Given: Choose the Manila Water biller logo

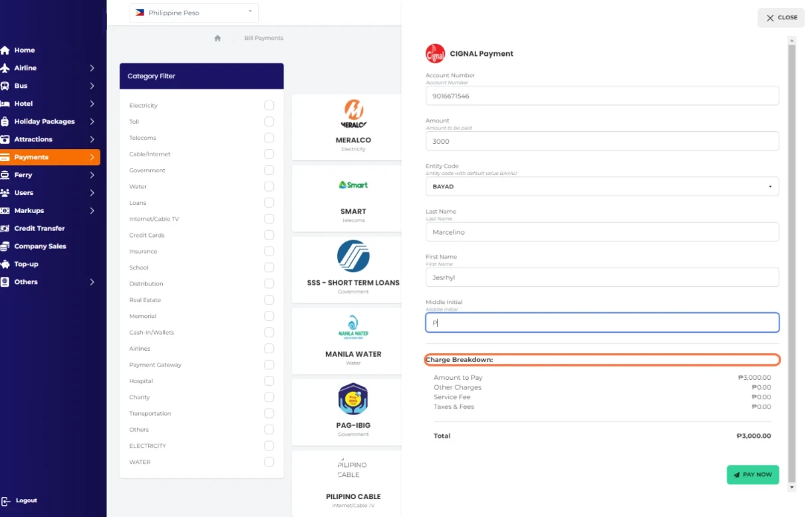Looking at the screenshot, I should coord(353,328).
